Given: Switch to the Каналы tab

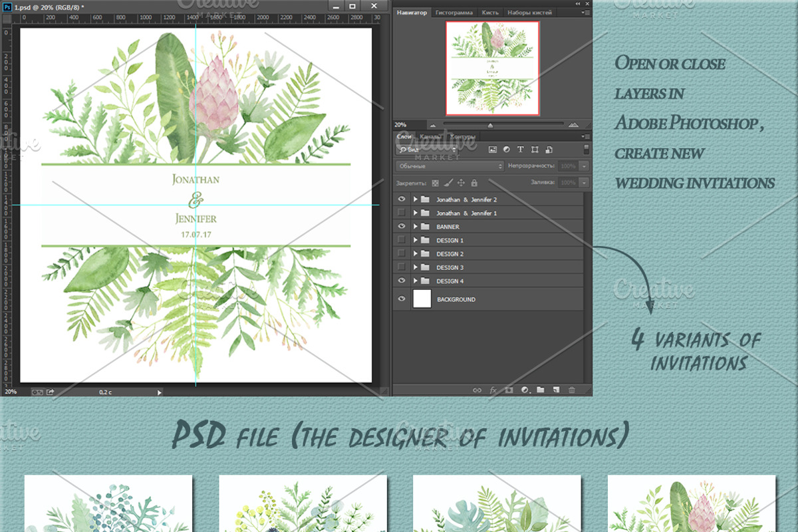Looking at the screenshot, I should coord(431,136).
